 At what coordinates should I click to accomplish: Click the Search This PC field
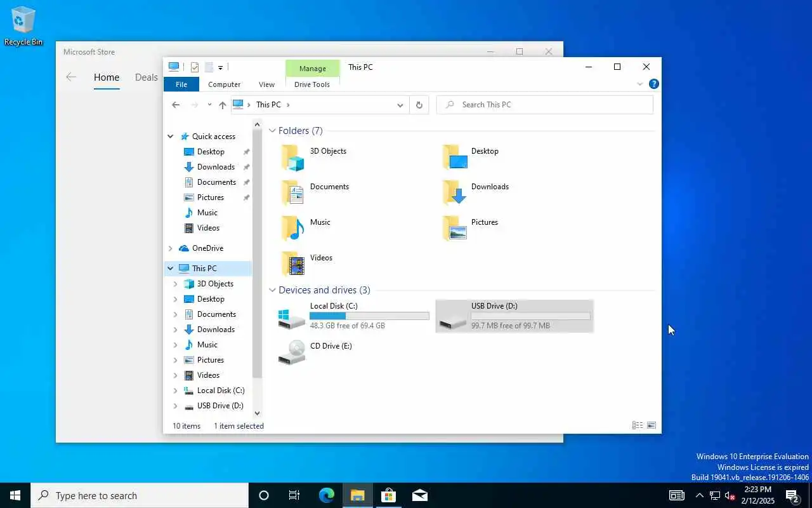[x=545, y=105]
